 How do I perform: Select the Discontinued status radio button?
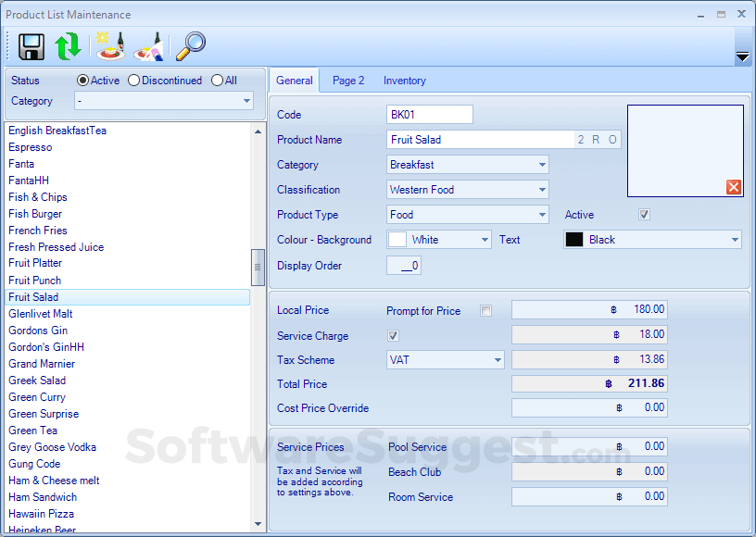tap(133, 81)
